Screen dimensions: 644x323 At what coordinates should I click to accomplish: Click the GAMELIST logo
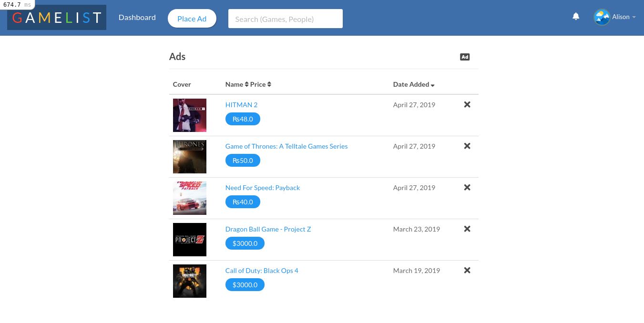click(57, 18)
